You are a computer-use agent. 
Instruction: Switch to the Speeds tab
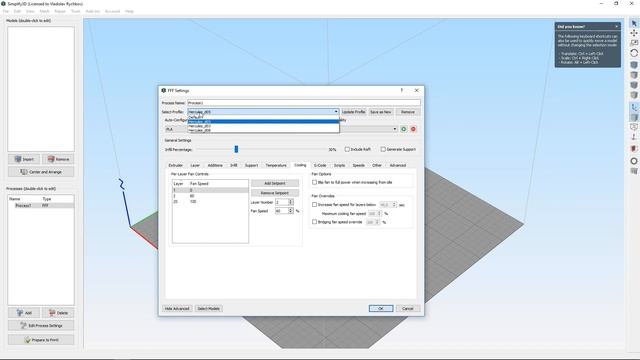(358, 165)
